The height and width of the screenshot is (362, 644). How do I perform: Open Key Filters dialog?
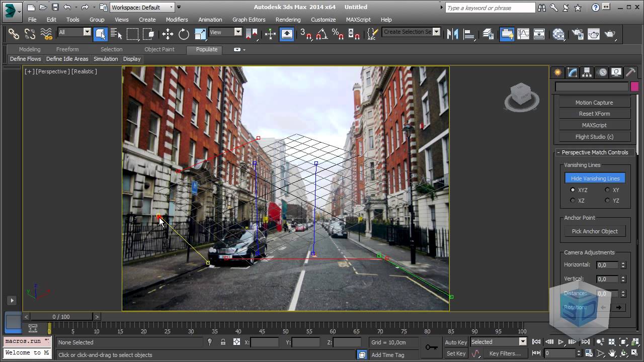pos(505,353)
